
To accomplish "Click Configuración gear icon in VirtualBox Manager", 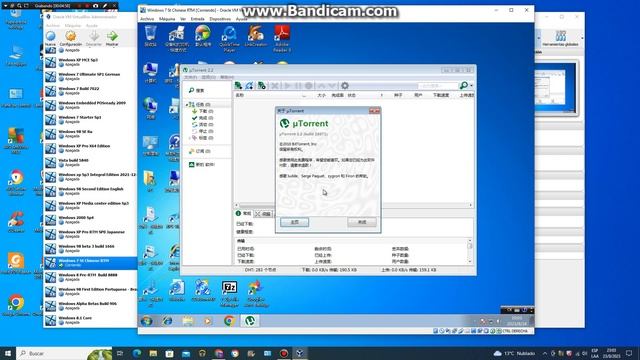I will (x=71, y=38).
